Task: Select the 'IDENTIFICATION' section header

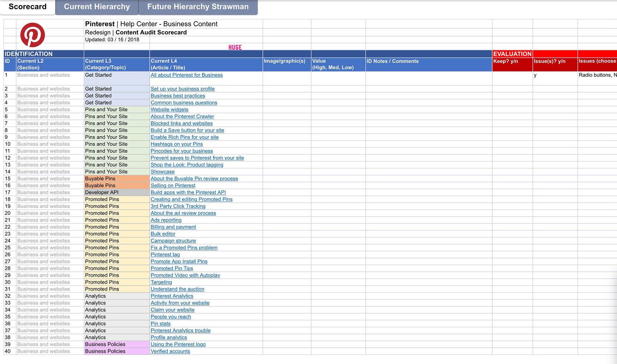Action: point(44,54)
